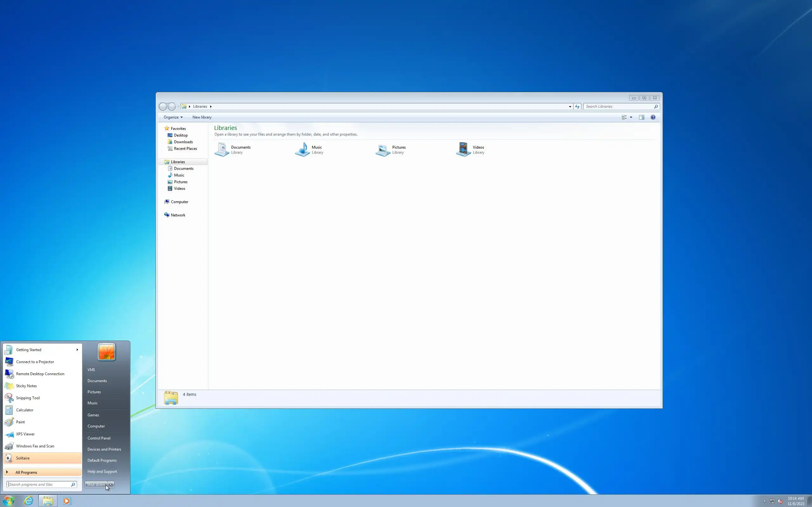812x507 pixels.
Task: Click the user account picture
Action: point(106,352)
